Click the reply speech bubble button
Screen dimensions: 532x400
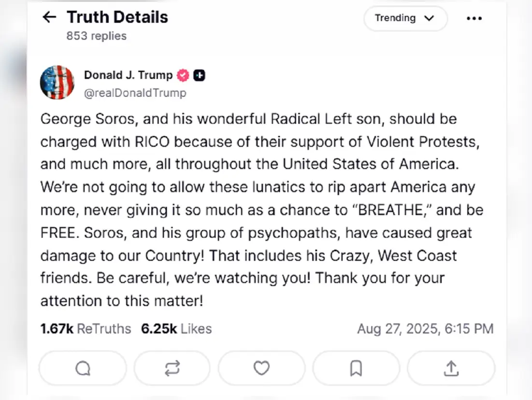(83, 369)
